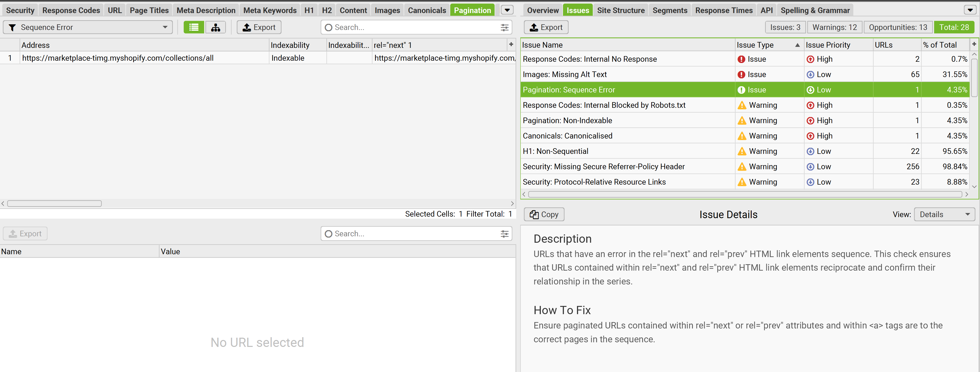The width and height of the screenshot is (980, 372).
Task: Click the Sequence Error filter funnel icon
Action: pyautogui.click(x=12, y=27)
